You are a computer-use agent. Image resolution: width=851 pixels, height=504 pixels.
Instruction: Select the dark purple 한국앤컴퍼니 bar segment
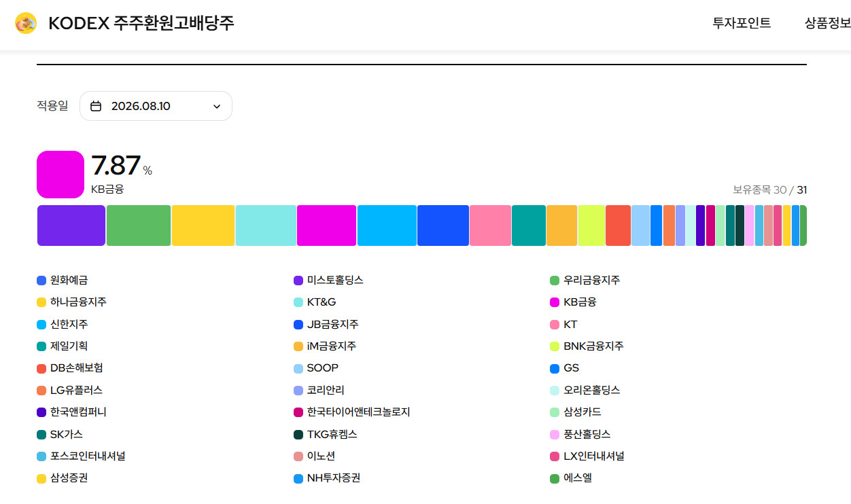[700, 226]
